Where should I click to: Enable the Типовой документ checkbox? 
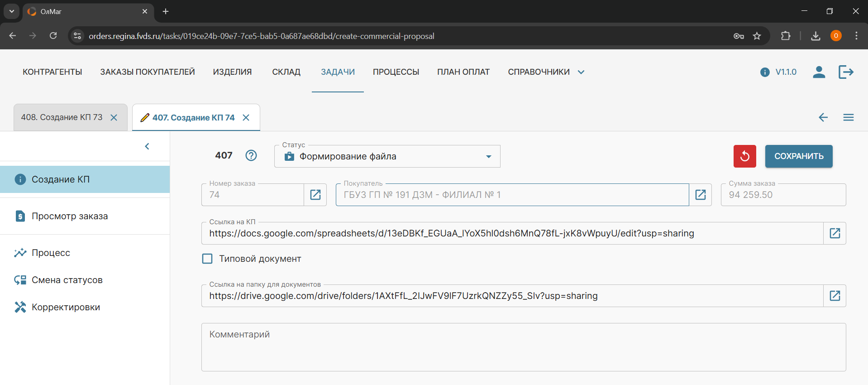[x=207, y=259]
